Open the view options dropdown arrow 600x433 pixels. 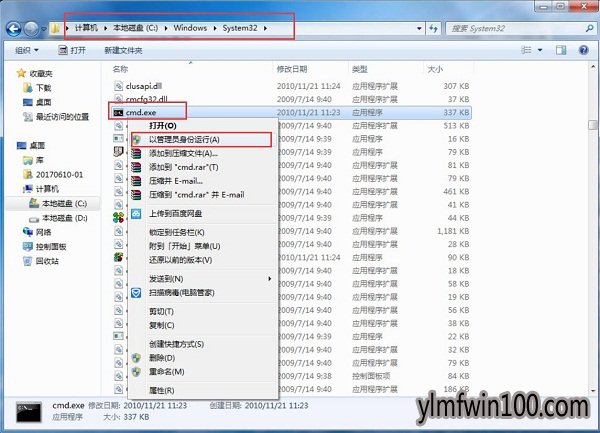[x=540, y=50]
